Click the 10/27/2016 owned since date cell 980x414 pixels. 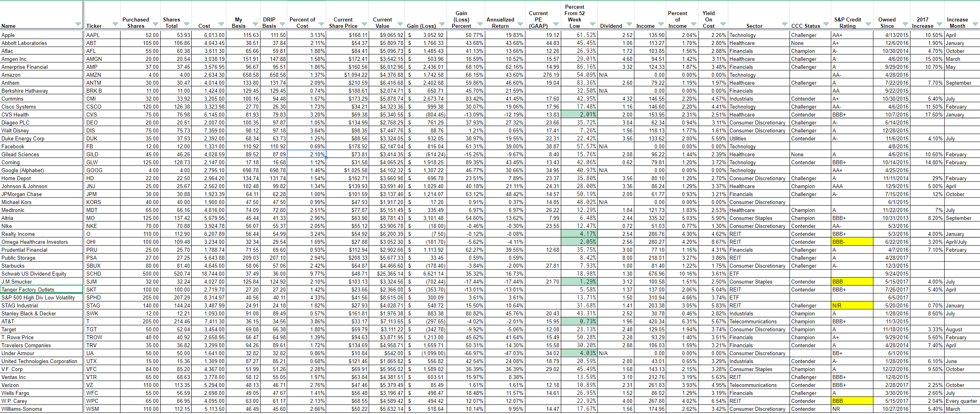click(891, 409)
